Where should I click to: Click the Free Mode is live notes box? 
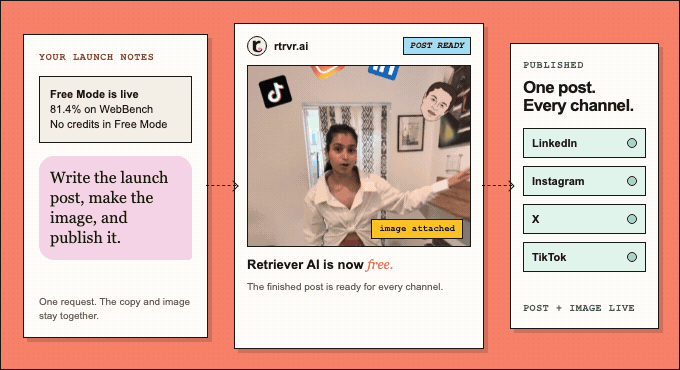[x=115, y=109]
